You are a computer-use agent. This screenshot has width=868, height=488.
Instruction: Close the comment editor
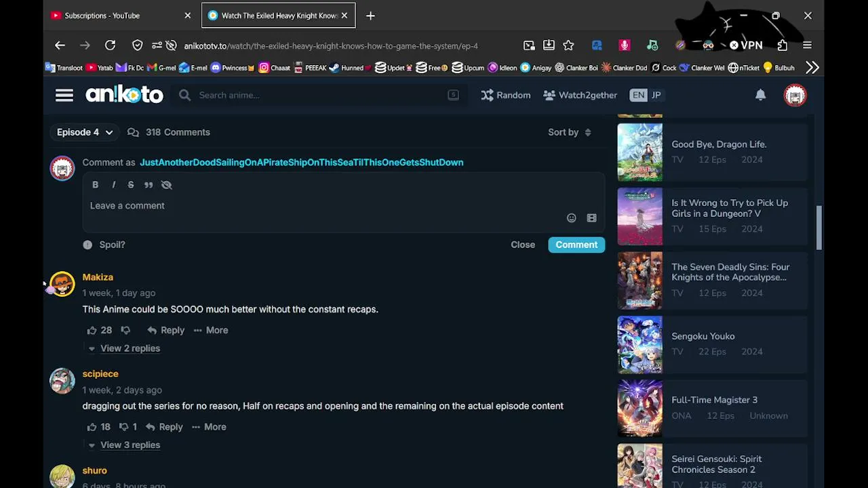click(x=523, y=245)
